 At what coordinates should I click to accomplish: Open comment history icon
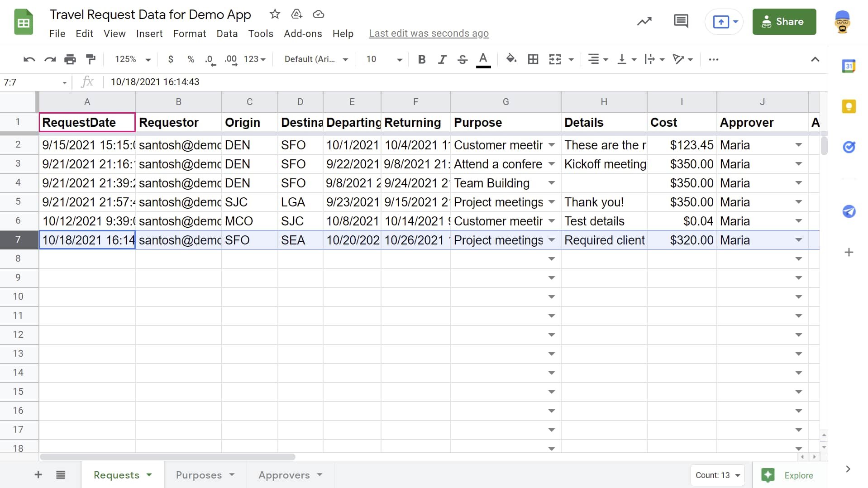(x=681, y=21)
